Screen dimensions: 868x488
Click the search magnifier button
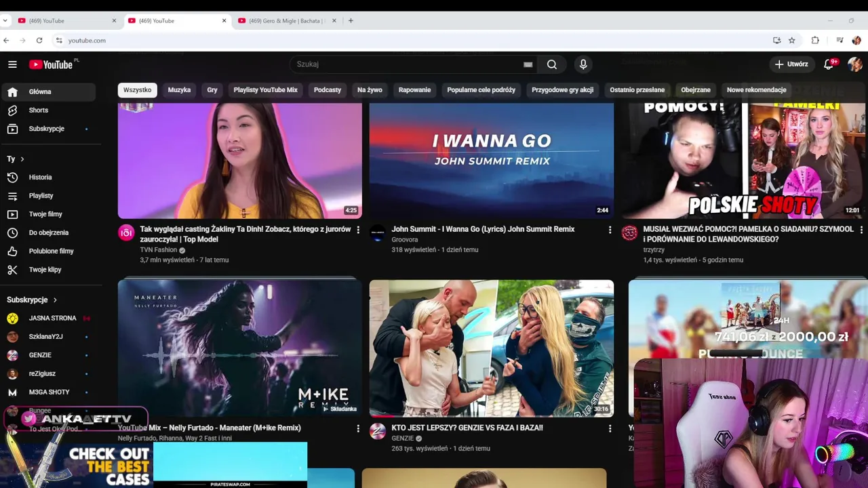click(552, 64)
